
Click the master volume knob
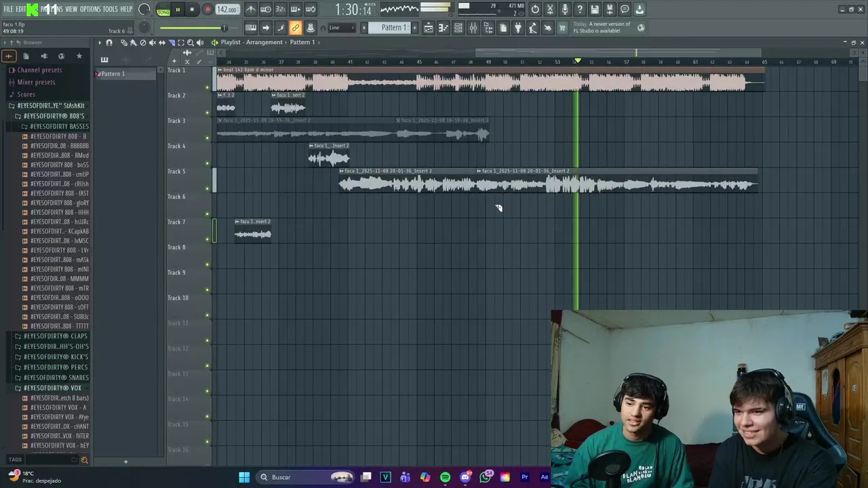pos(144,9)
